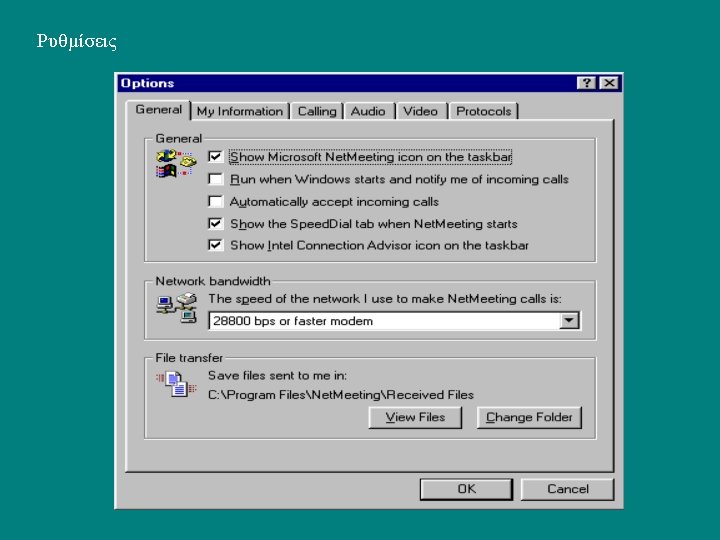This screenshot has height=540, width=720.
Task: Click the NetMeeting General section icon
Action: tap(176, 163)
